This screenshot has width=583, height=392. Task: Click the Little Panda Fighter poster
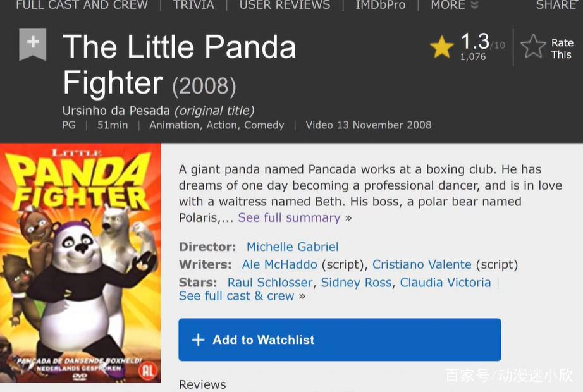(x=80, y=263)
